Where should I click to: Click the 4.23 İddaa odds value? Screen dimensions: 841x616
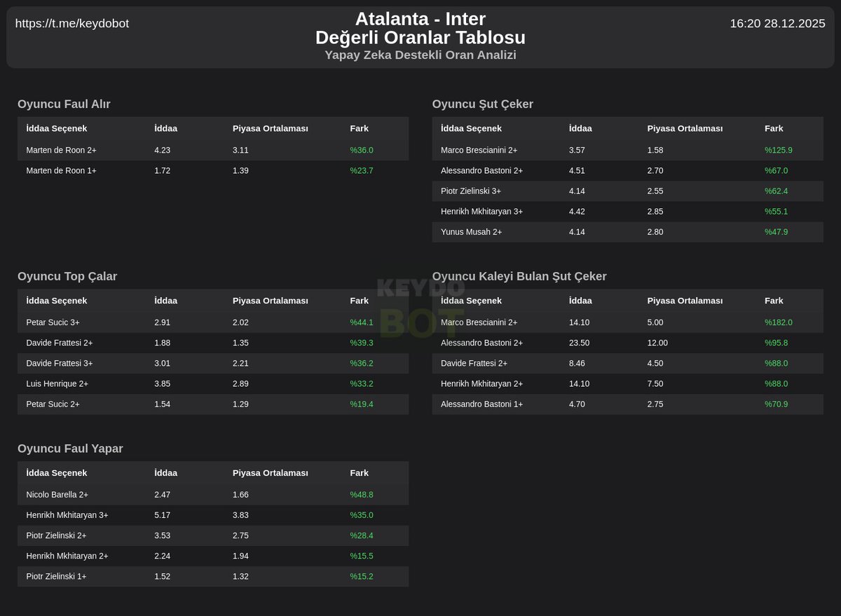[x=162, y=150]
